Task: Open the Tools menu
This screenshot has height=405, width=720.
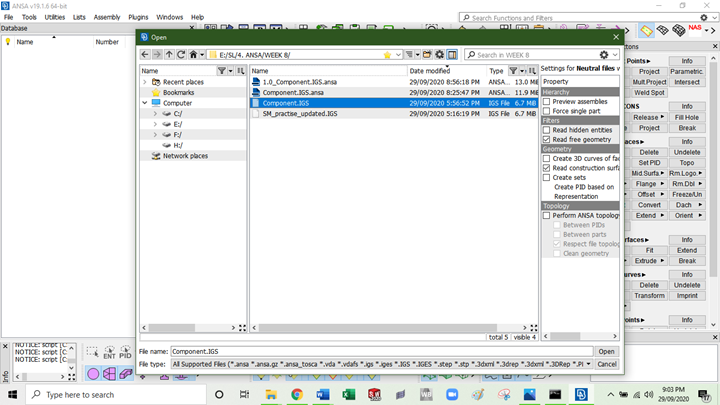Action: [x=29, y=17]
